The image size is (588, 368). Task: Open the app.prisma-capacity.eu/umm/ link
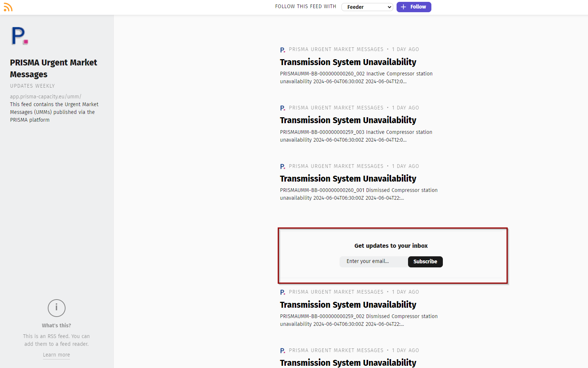click(46, 97)
